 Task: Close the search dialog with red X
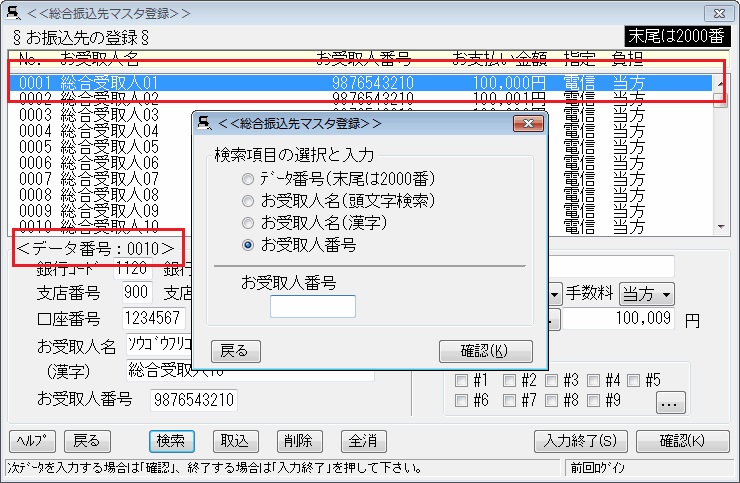click(x=529, y=124)
